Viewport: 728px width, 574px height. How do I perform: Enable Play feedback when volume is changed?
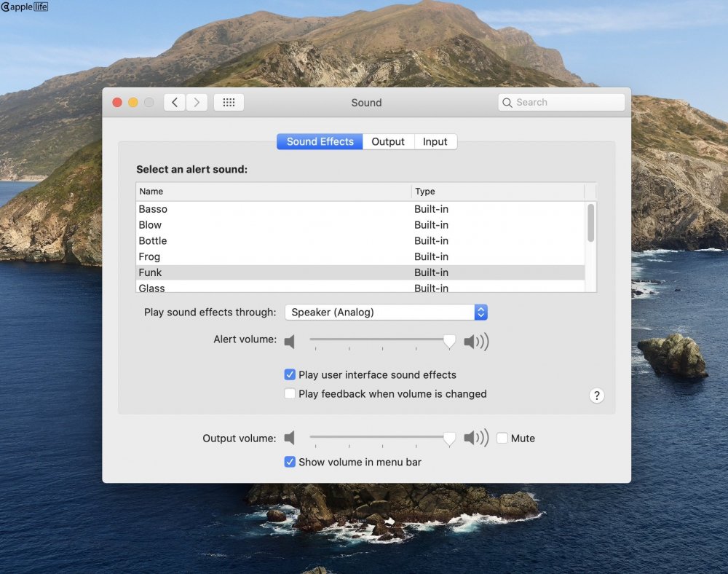290,394
